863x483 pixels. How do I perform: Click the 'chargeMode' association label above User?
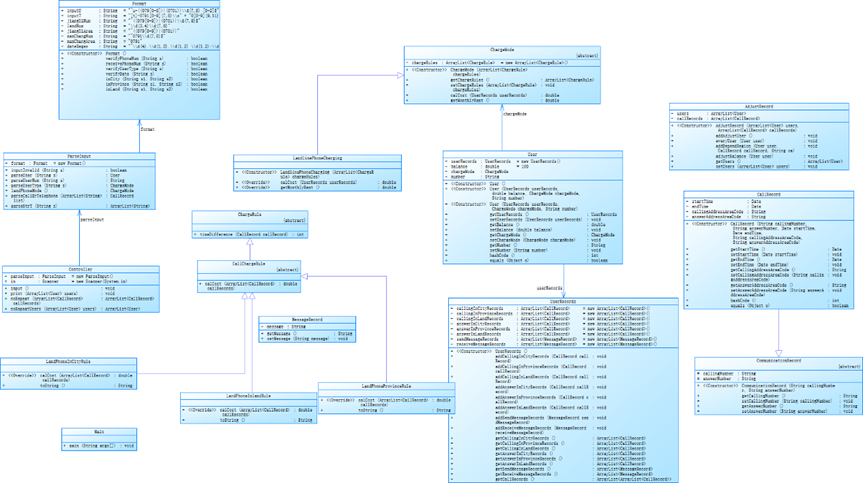click(x=515, y=114)
